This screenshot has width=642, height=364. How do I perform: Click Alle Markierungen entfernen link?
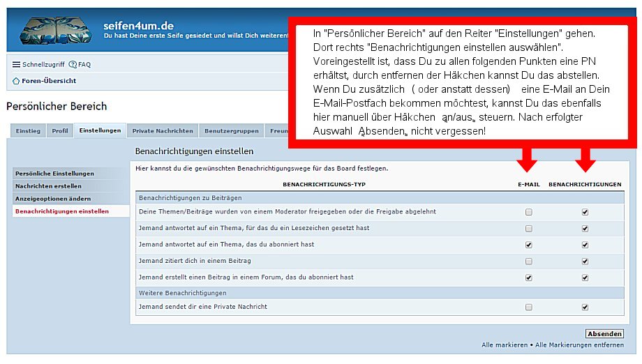tap(579, 345)
